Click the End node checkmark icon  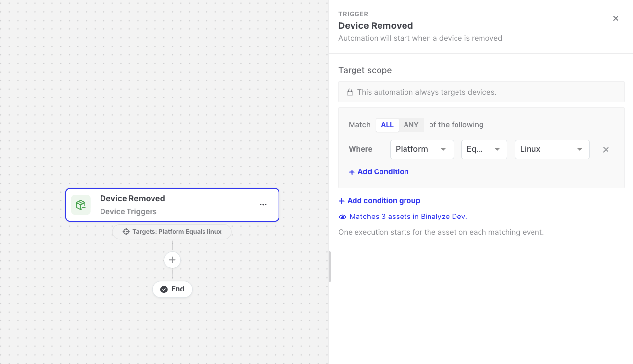[164, 290]
